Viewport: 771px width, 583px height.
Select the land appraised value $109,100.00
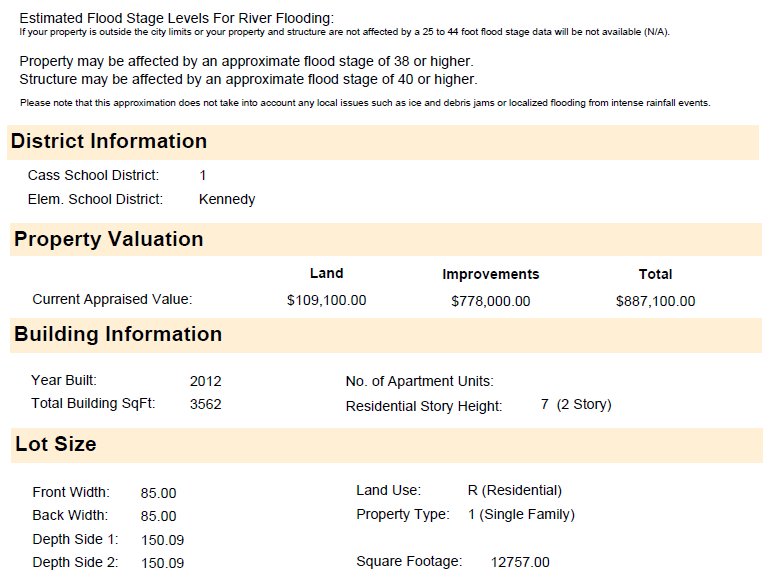tap(326, 300)
